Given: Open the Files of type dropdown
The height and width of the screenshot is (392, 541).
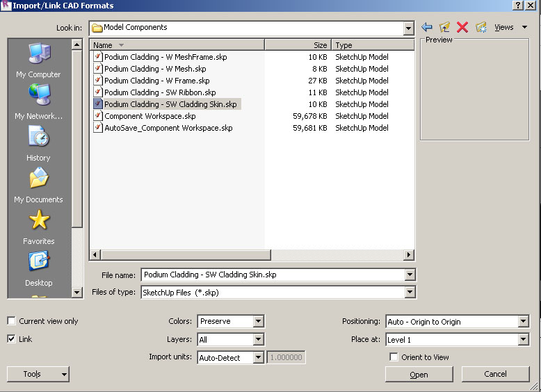Looking at the screenshot, I should click(x=410, y=293).
